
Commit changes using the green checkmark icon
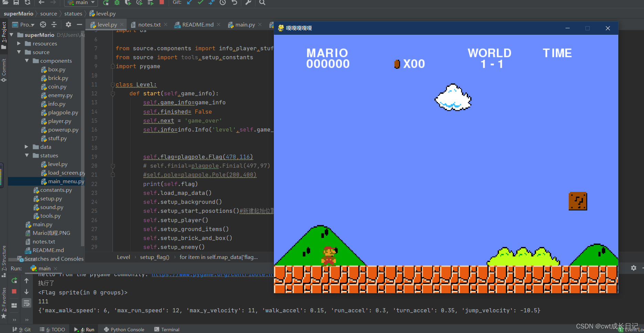pyautogui.click(x=200, y=2)
